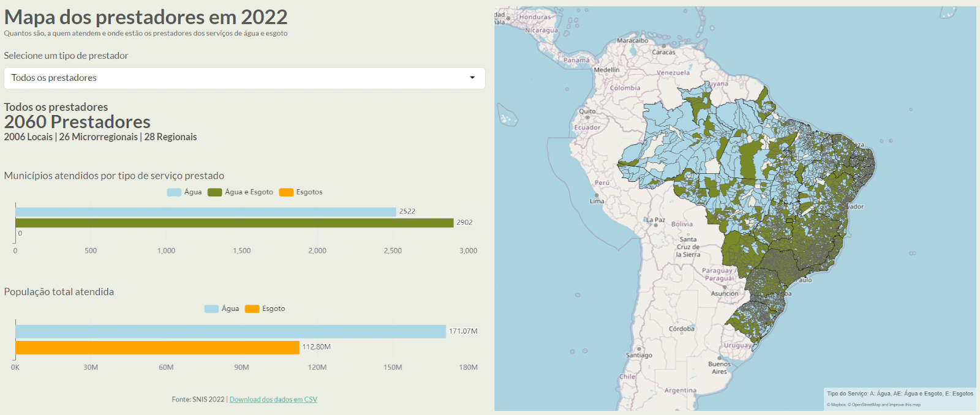Click the La Paz city marker on the map
The image size is (980, 415).
coord(656,225)
